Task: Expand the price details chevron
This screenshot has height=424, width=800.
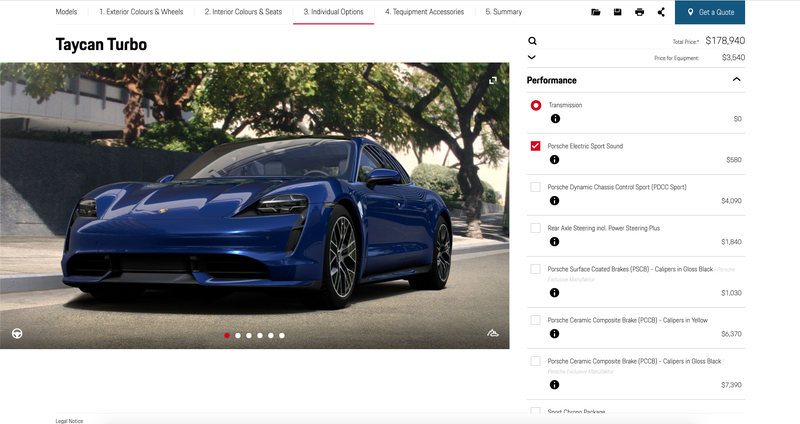Action: coord(532,57)
